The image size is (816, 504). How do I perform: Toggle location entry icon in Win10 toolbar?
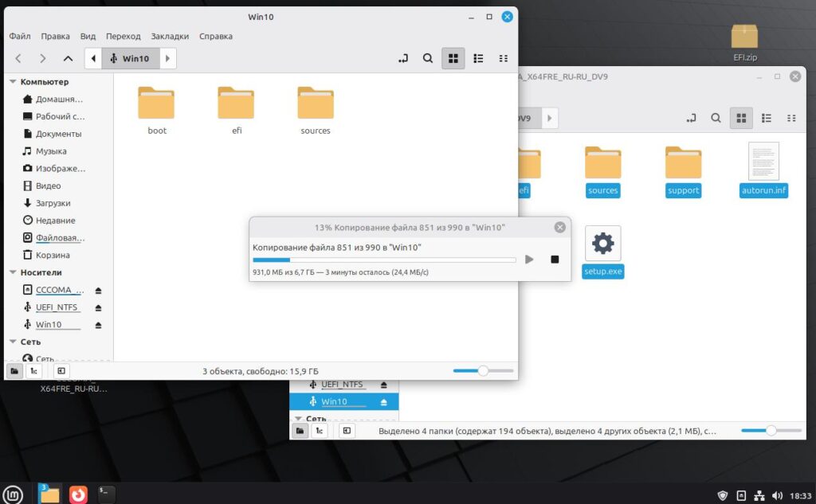coord(402,58)
